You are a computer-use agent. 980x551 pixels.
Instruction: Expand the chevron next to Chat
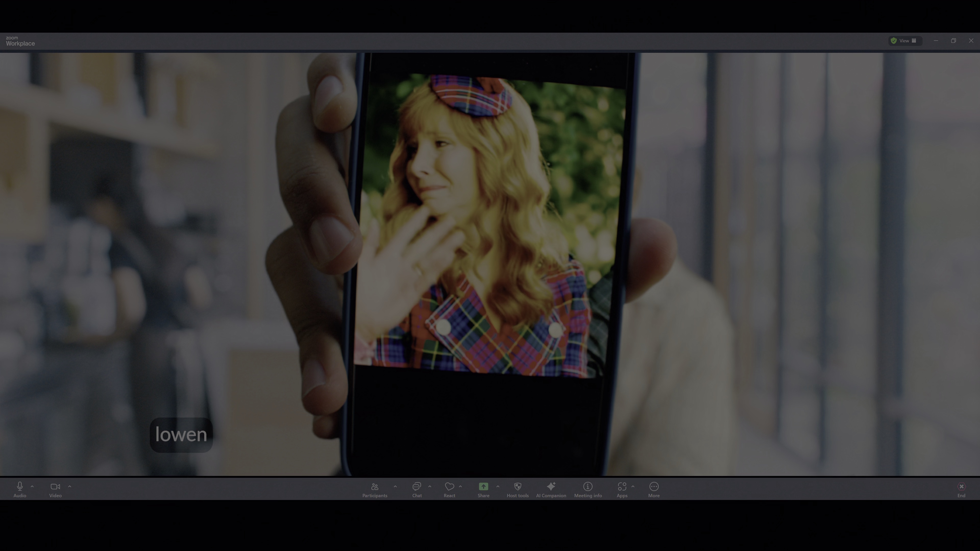(430, 486)
